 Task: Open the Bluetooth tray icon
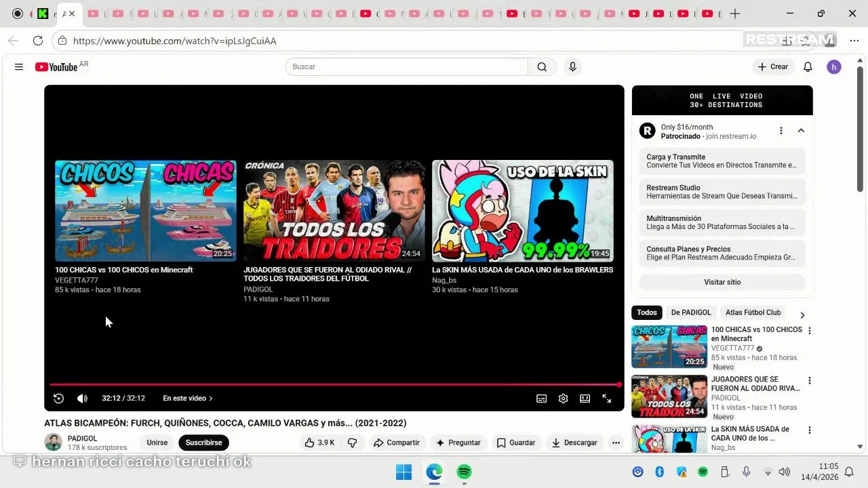click(x=659, y=472)
